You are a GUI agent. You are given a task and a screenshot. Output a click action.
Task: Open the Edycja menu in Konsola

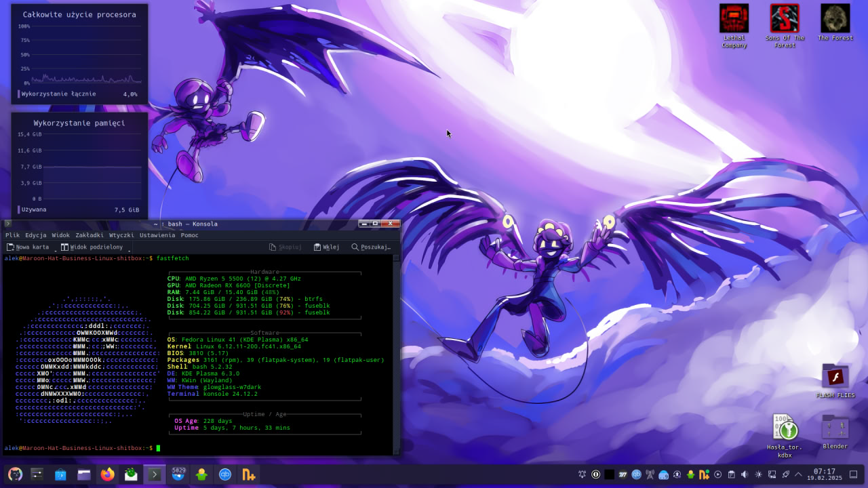point(35,235)
